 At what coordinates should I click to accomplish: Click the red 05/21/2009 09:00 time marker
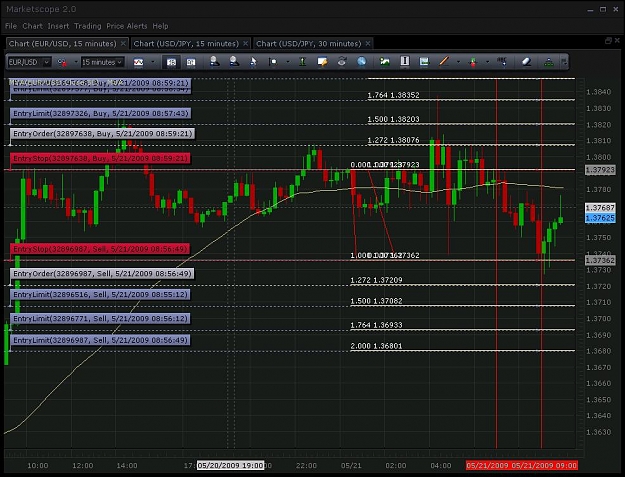pyautogui.click(x=544, y=465)
